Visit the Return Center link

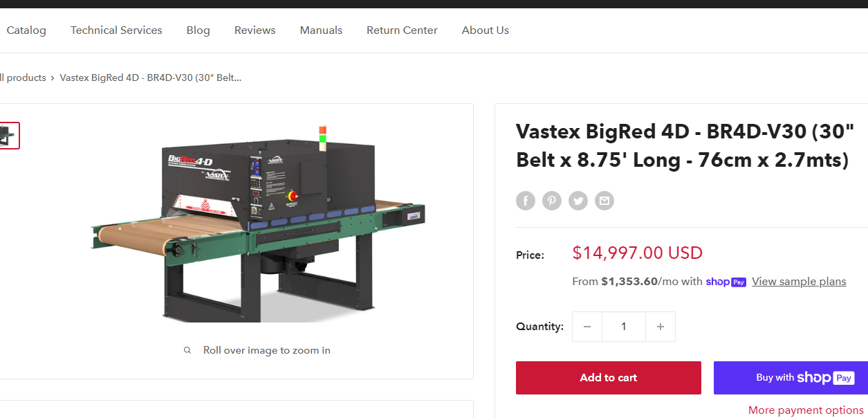[402, 30]
